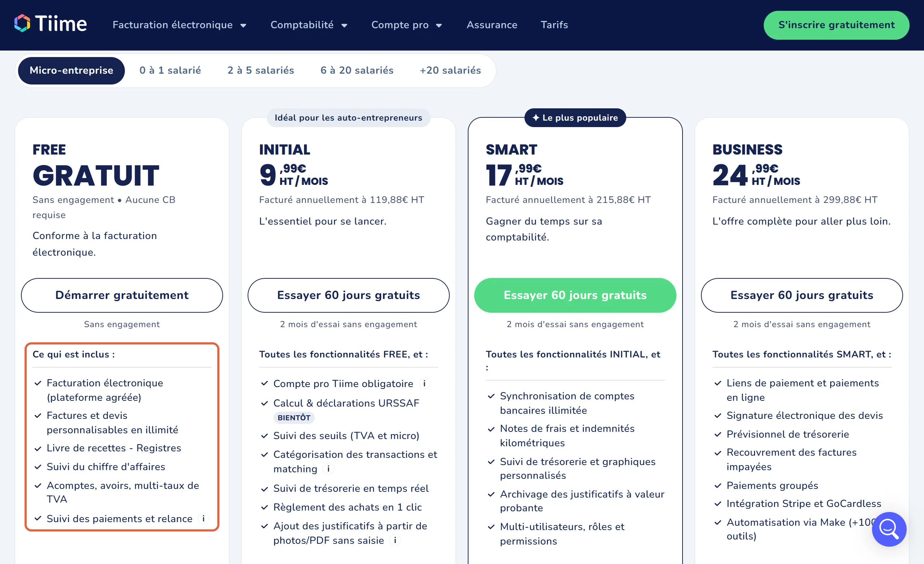Start 60-day trial on SMART plan
The height and width of the screenshot is (564, 924).
575,295
